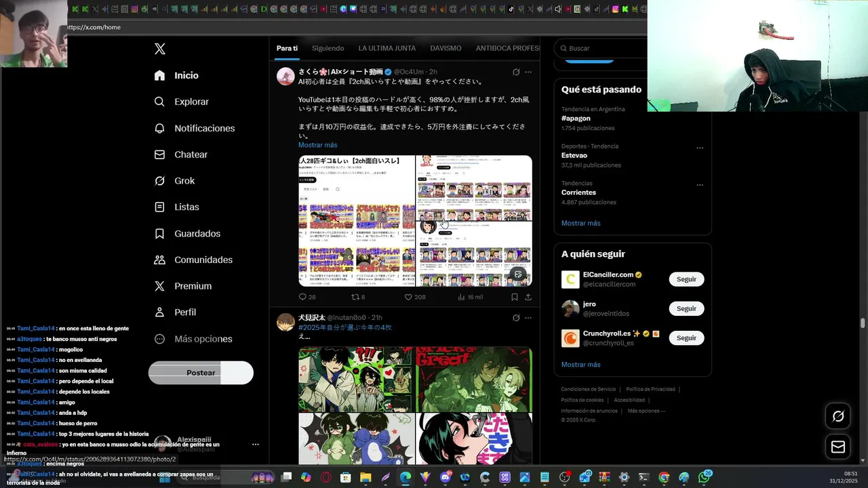
Task: Open Discord from the taskbar
Action: [445, 477]
